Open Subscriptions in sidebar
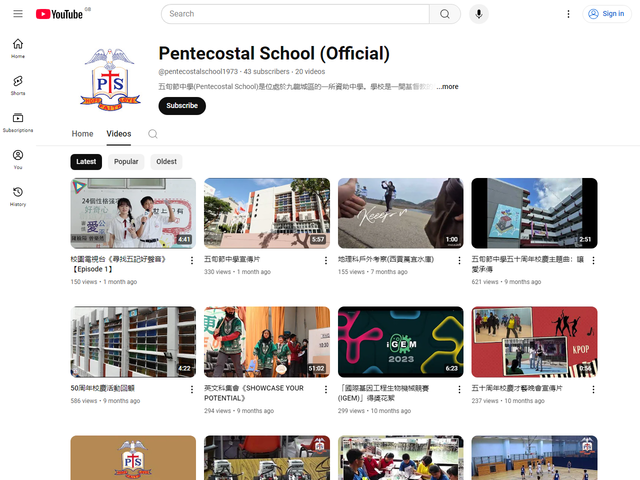 tap(18, 121)
